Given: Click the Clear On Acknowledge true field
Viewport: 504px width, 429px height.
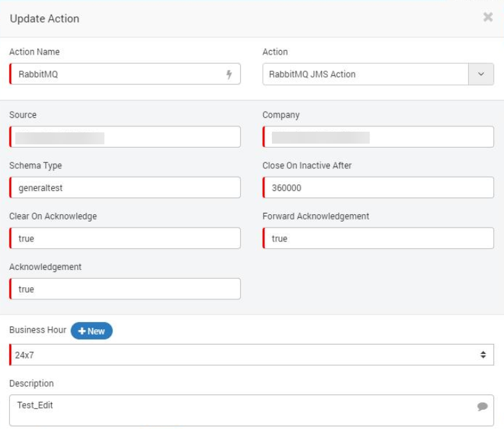Looking at the screenshot, I should click(x=125, y=238).
